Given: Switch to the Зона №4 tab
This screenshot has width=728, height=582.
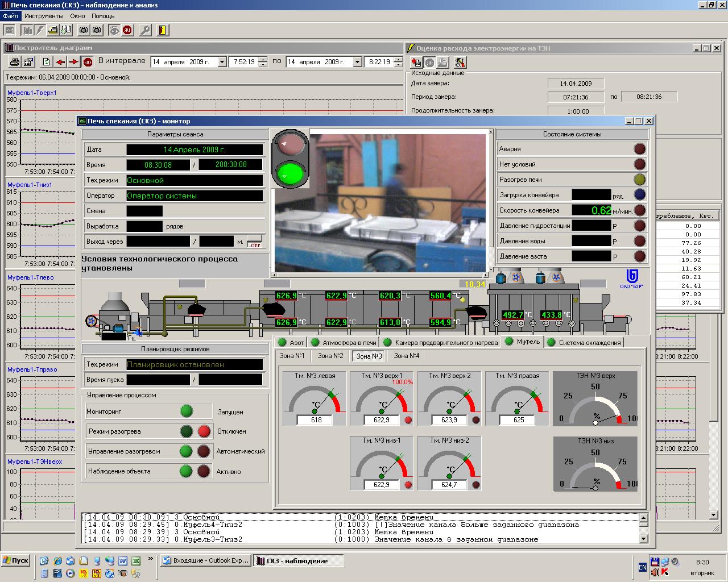Looking at the screenshot, I should [x=407, y=356].
